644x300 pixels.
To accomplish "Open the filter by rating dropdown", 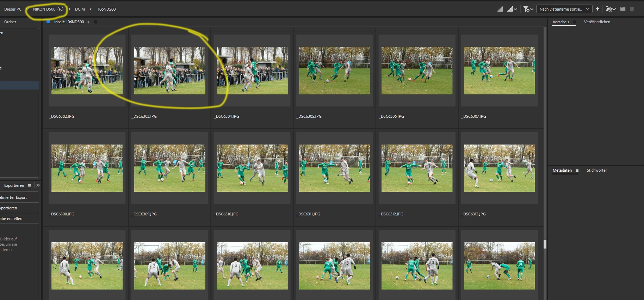I will 528,9.
